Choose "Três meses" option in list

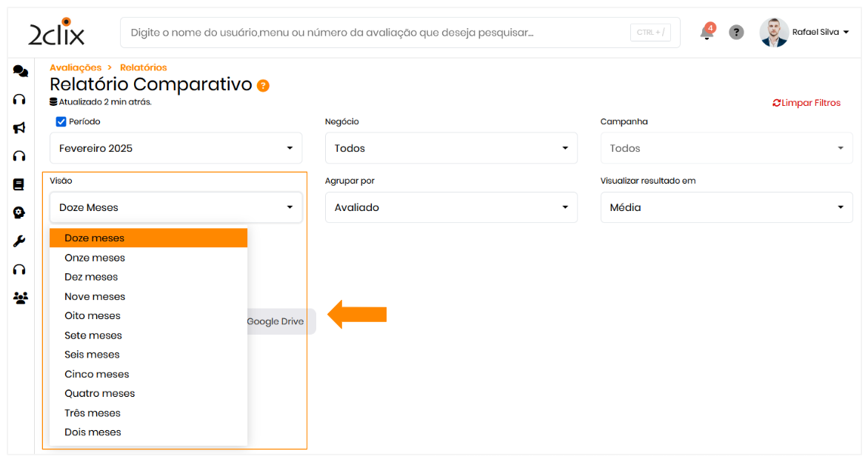tap(93, 413)
